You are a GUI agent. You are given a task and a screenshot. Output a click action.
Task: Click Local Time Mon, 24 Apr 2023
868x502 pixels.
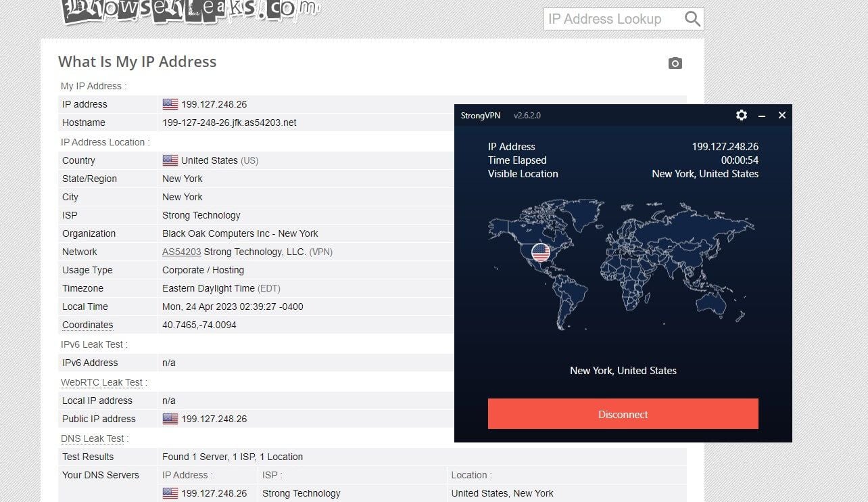(x=233, y=306)
